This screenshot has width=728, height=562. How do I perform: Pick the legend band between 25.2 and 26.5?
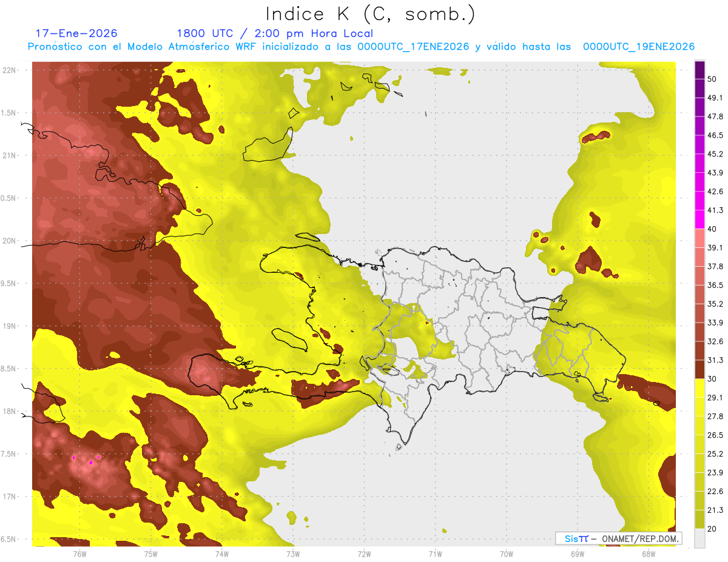[x=699, y=444]
